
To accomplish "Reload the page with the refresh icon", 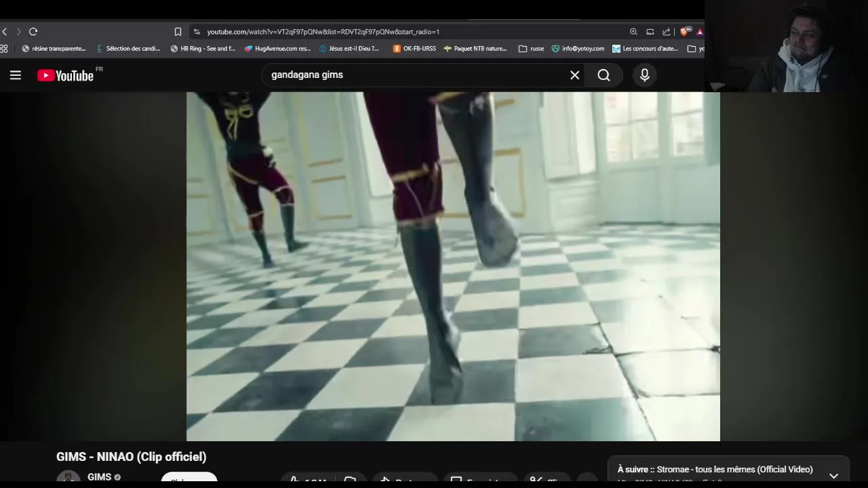I will pos(33,32).
